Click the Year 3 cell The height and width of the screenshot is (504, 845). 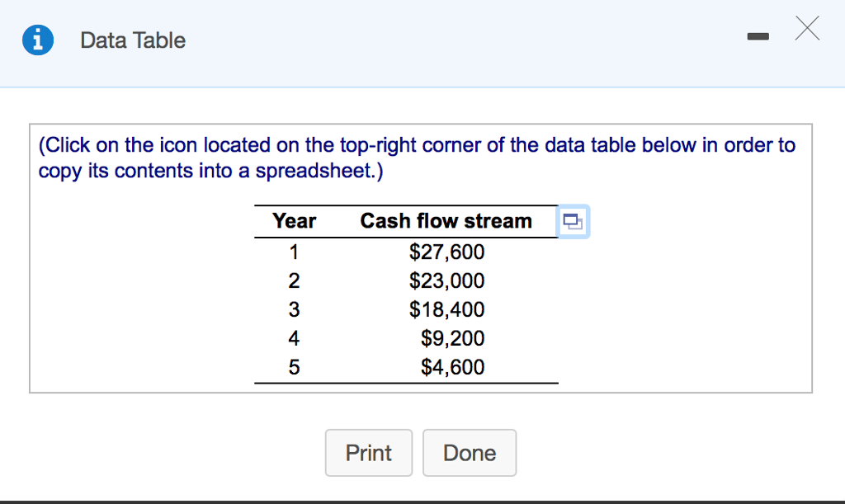point(294,309)
